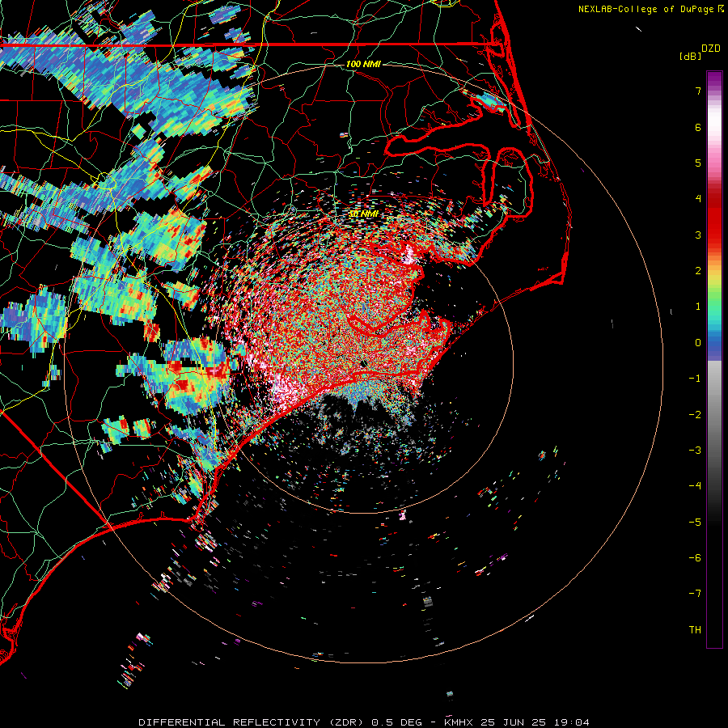Click the positive 4 scale label
The width and height of the screenshot is (728, 728).
click(x=698, y=199)
